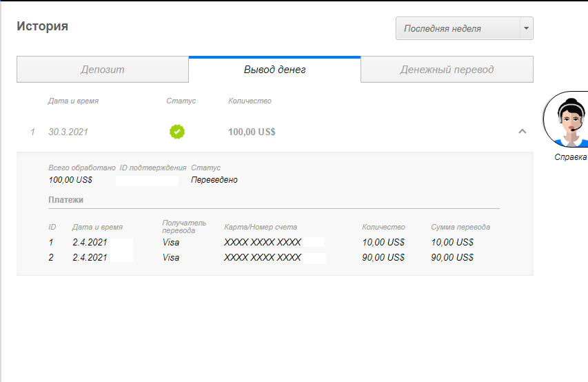The image size is (588, 382).
Task: Click the 2.4.2021 date of payment 1
Action: 90,243
